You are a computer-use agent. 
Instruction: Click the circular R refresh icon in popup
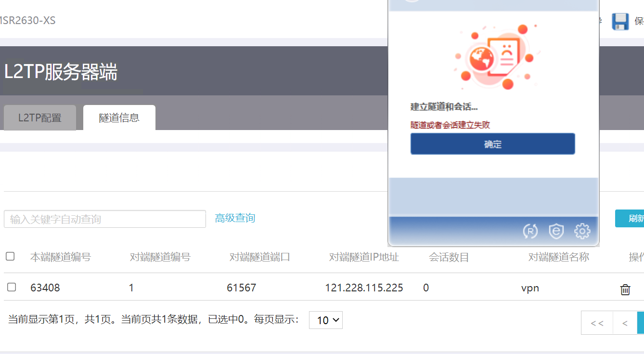click(530, 231)
